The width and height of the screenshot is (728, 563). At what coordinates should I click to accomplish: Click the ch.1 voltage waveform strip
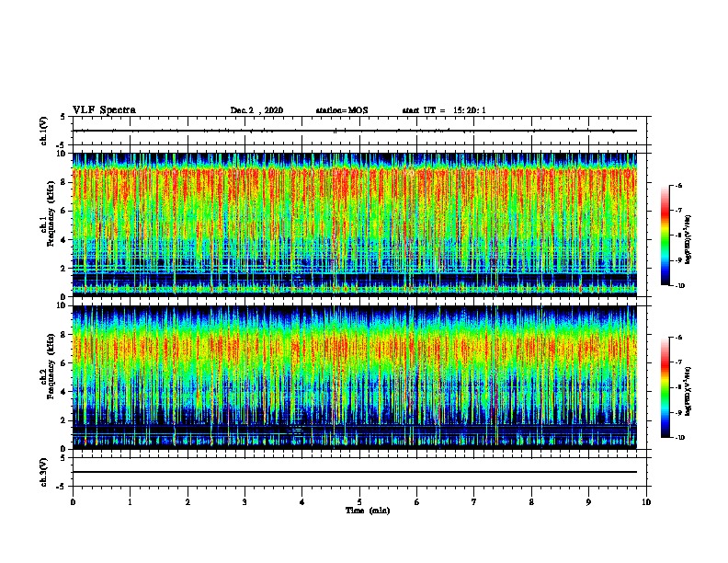click(x=359, y=131)
